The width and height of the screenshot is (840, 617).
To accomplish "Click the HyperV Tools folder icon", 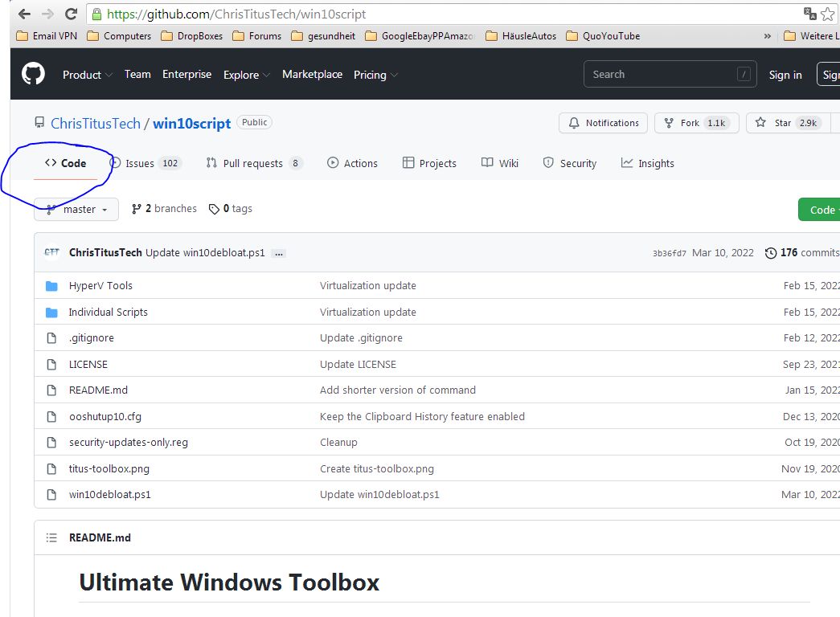I will 51,286.
